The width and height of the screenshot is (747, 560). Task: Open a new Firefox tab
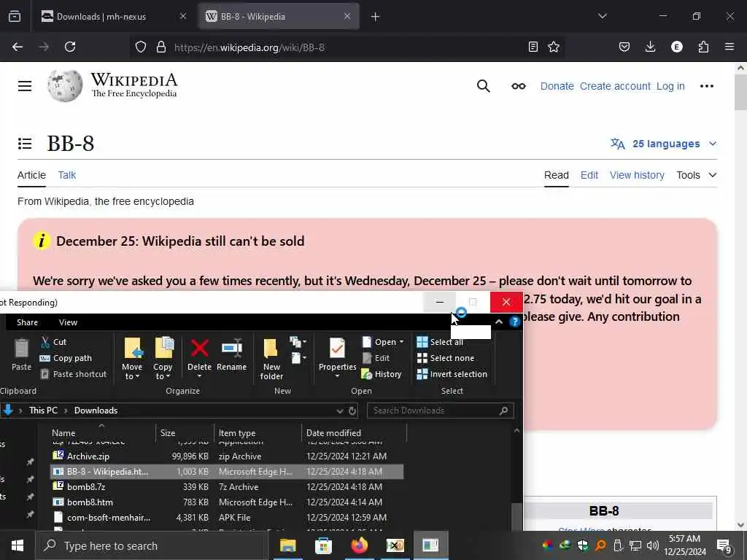pyautogui.click(x=376, y=17)
